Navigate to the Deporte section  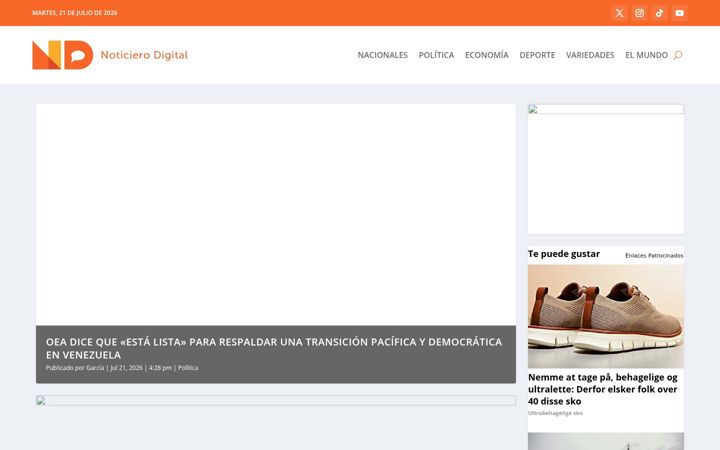pos(537,55)
